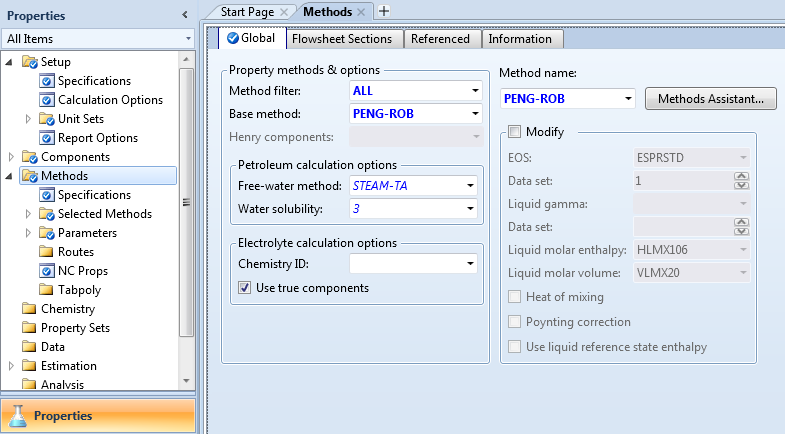
Task: Click the Setup folder icon in tree
Action: (x=29, y=62)
